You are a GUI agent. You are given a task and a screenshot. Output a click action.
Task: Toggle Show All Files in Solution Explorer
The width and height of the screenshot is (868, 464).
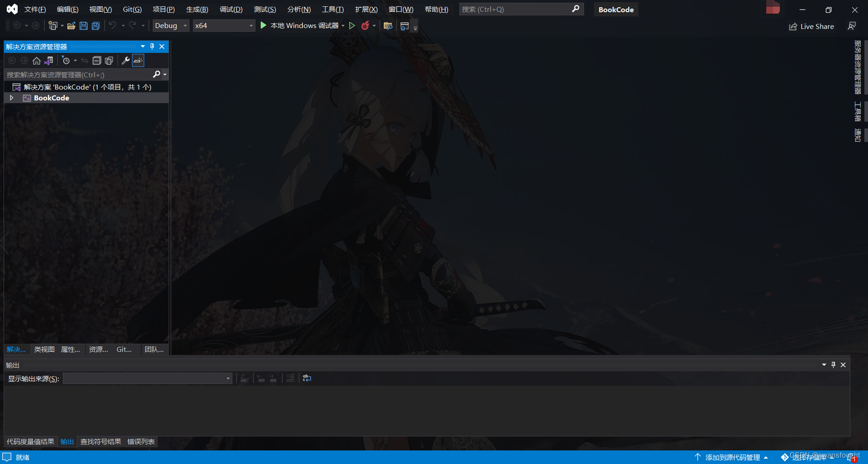point(109,61)
